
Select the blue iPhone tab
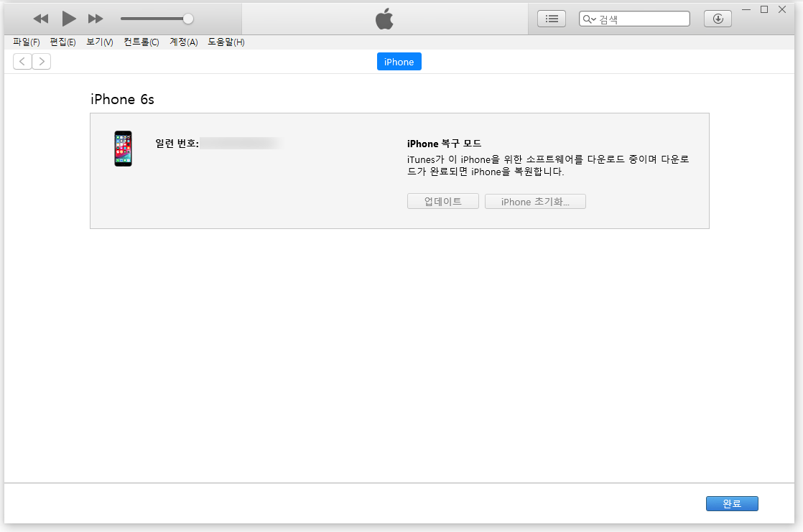(x=399, y=62)
